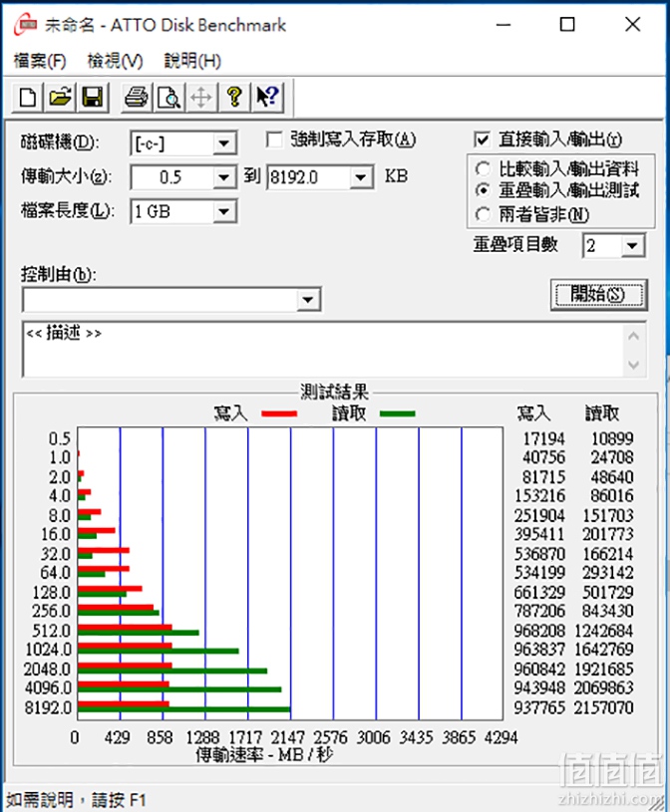Open the 檔案(F) menu
Screen dimensions: 670x812
tap(40, 61)
